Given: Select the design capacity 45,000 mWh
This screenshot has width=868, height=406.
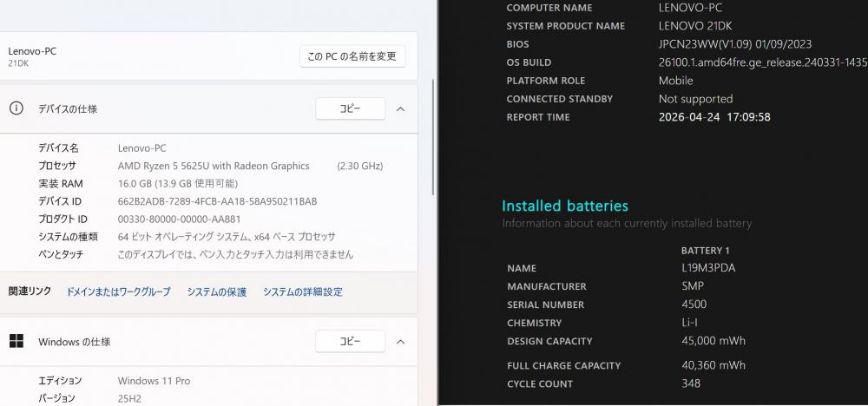Looking at the screenshot, I should click(713, 341).
